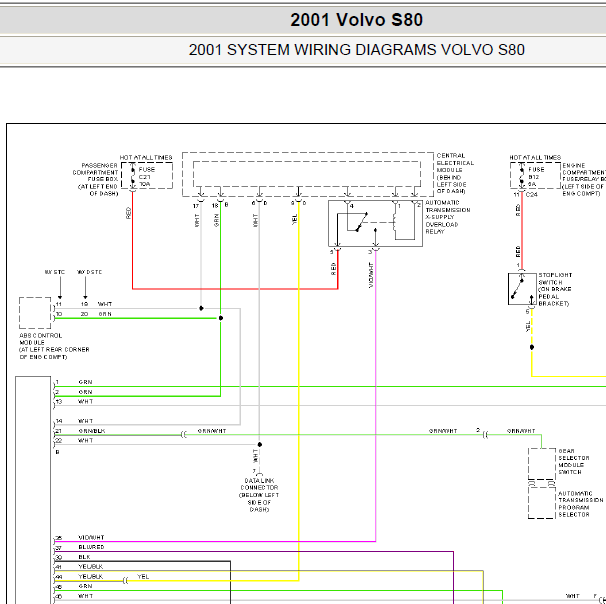The width and height of the screenshot is (606, 604).
Task: Click the "W/ DSTC" note
Action: pos(90,272)
